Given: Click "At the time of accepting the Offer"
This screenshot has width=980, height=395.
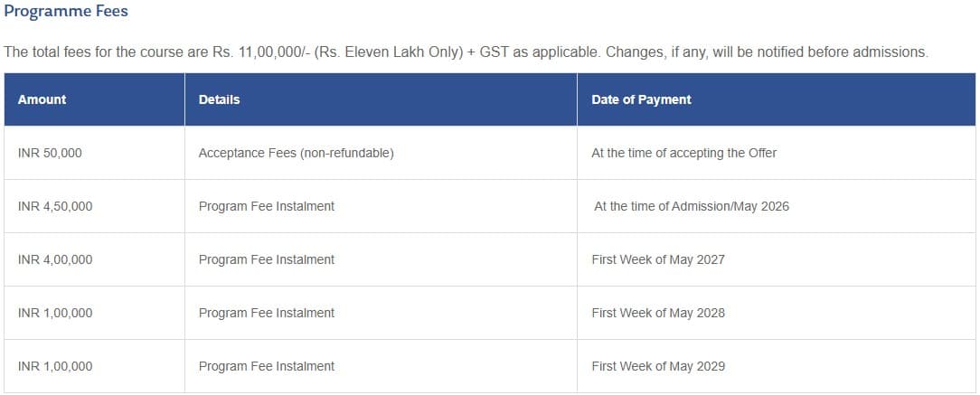Looking at the screenshot, I should pyautogui.click(x=683, y=153).
